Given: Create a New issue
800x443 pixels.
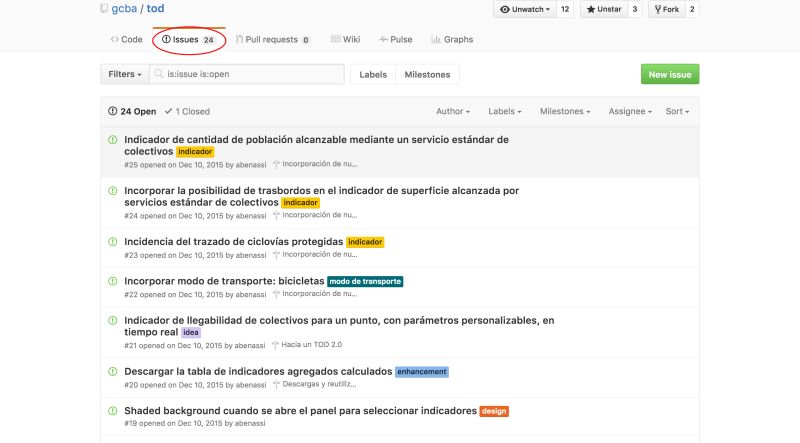Looking at the screenshot, I should [670, 74].
